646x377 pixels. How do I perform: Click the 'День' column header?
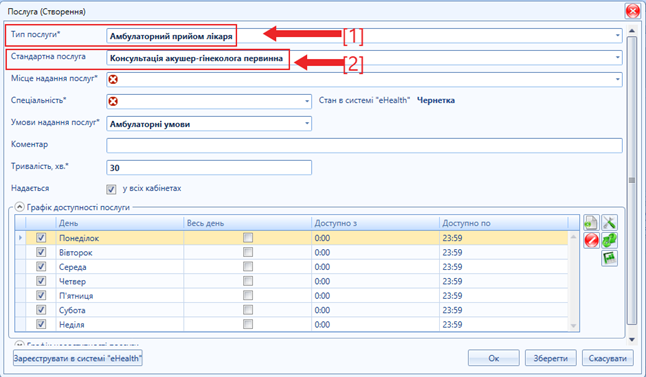[119, 223]
